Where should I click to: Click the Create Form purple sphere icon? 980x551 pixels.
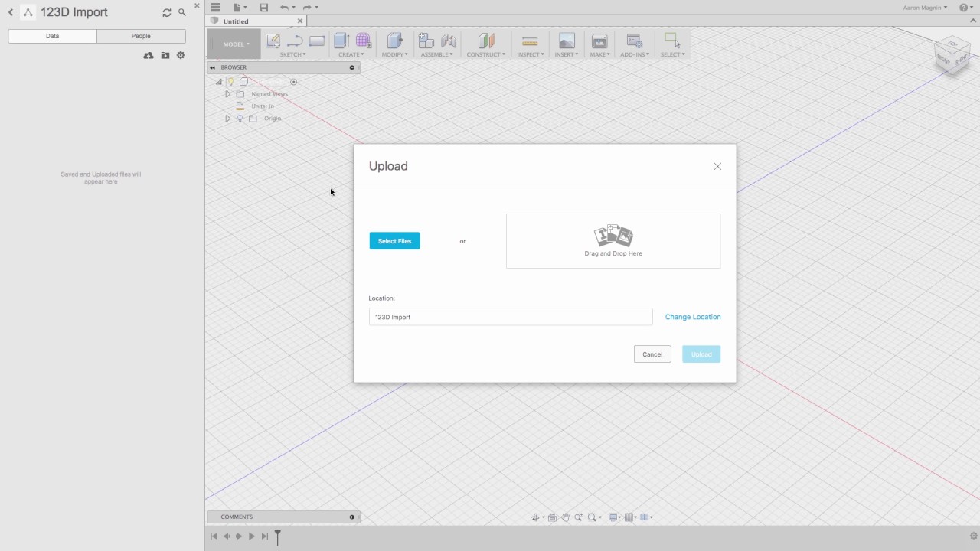pyautogui.click(x=364, y=41)
